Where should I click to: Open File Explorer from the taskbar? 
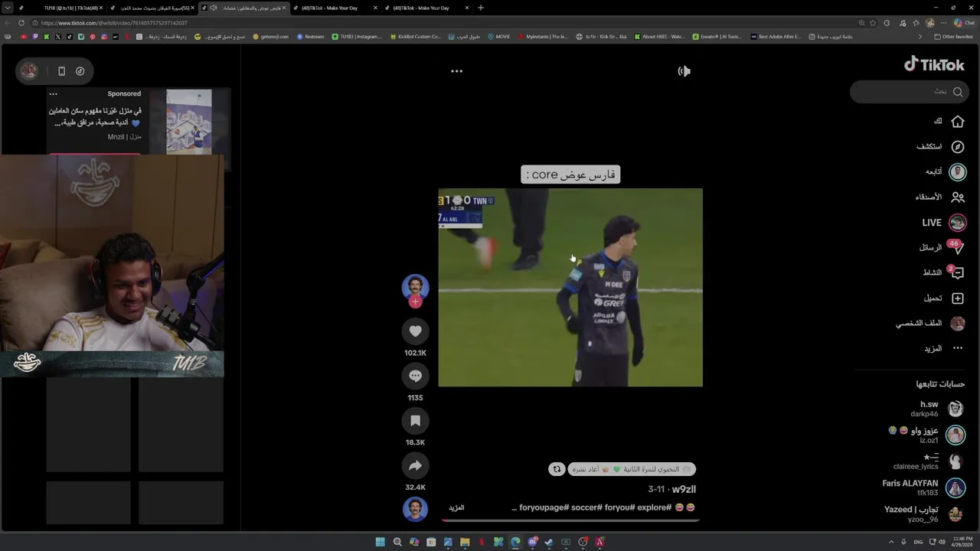click(465, 542)
